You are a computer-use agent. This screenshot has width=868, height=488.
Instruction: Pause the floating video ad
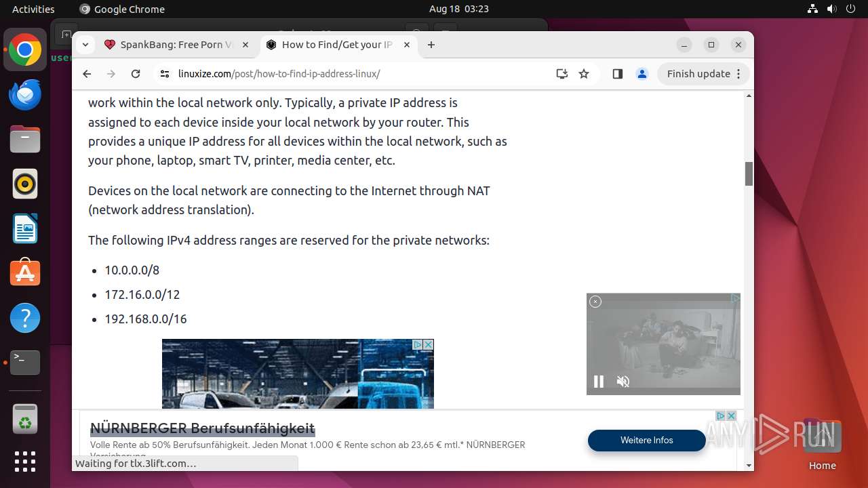pyautogui.click(x=599, y=382)
